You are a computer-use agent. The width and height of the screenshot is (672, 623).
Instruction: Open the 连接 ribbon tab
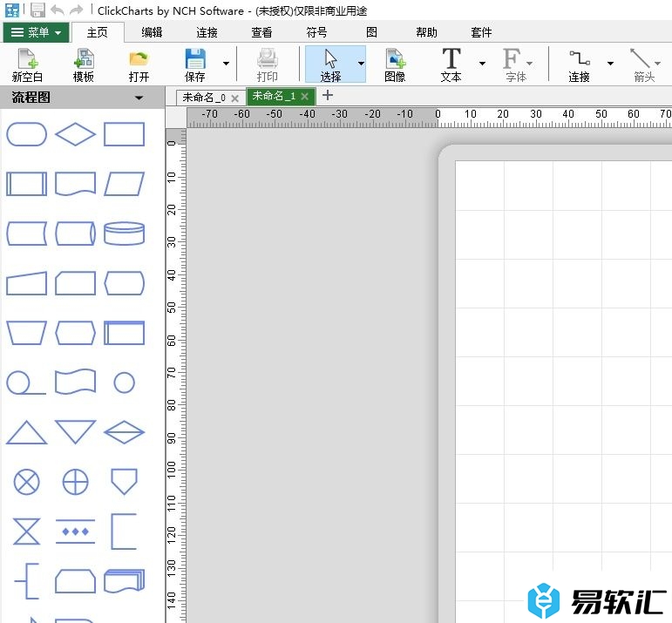pyautogui.click(x=207, y=32)
